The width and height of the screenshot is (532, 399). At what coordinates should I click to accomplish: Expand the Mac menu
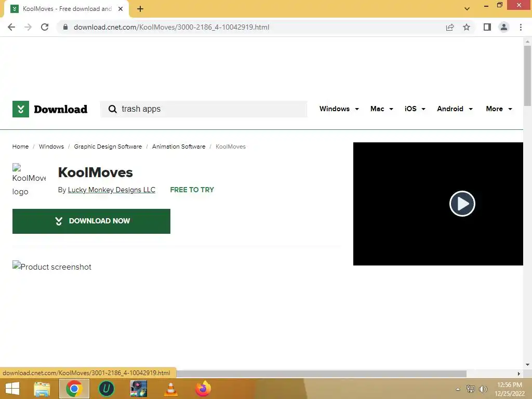coord(382,109)
